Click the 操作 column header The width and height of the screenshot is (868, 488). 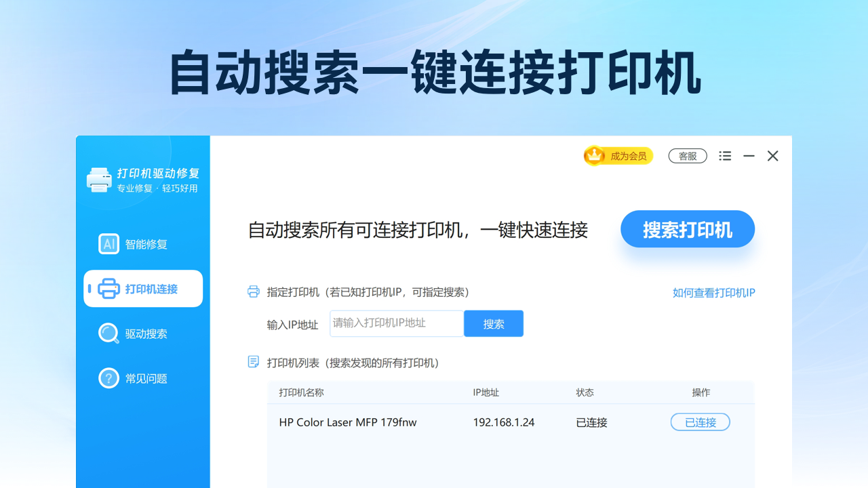pyautogui.click(x=701, y=392)
